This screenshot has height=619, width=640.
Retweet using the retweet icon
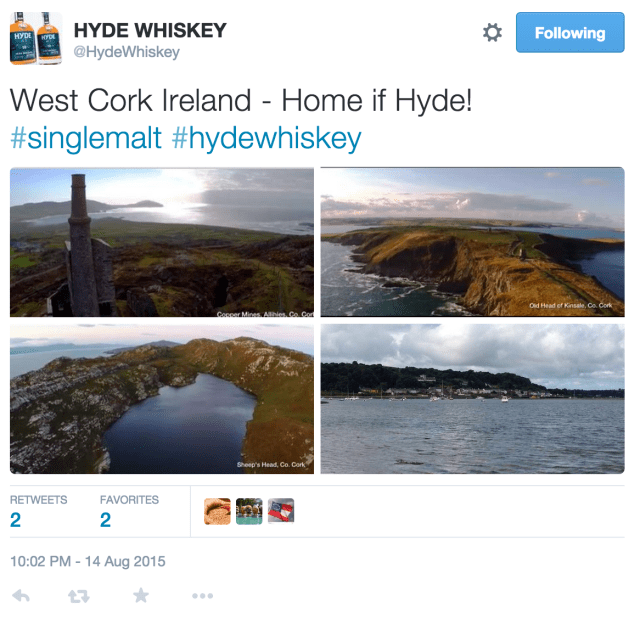coord(79,596)
